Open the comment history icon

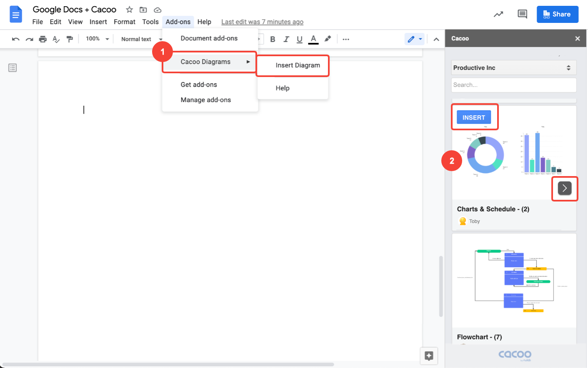click(522, 14)
